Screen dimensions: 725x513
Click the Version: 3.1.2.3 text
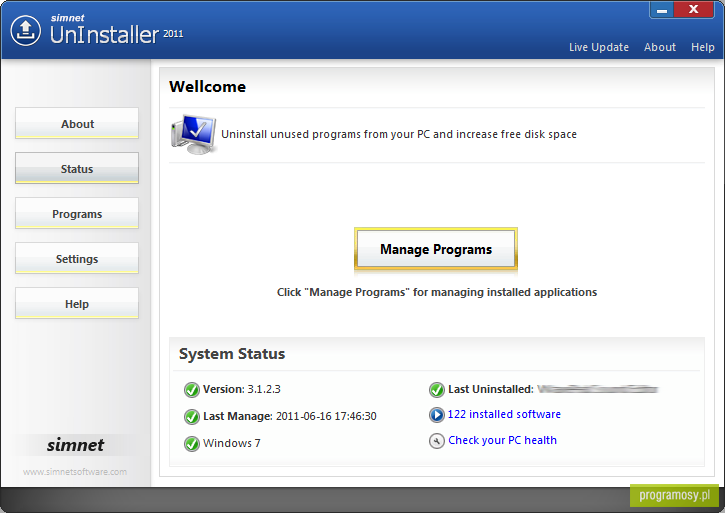point(241,389)
